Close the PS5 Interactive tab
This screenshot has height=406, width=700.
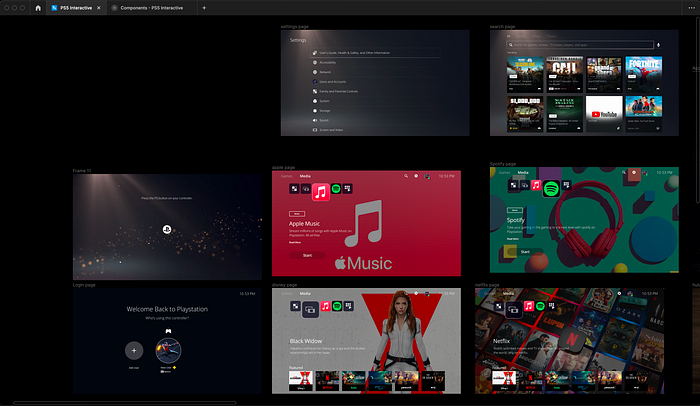tap(99, 8)
